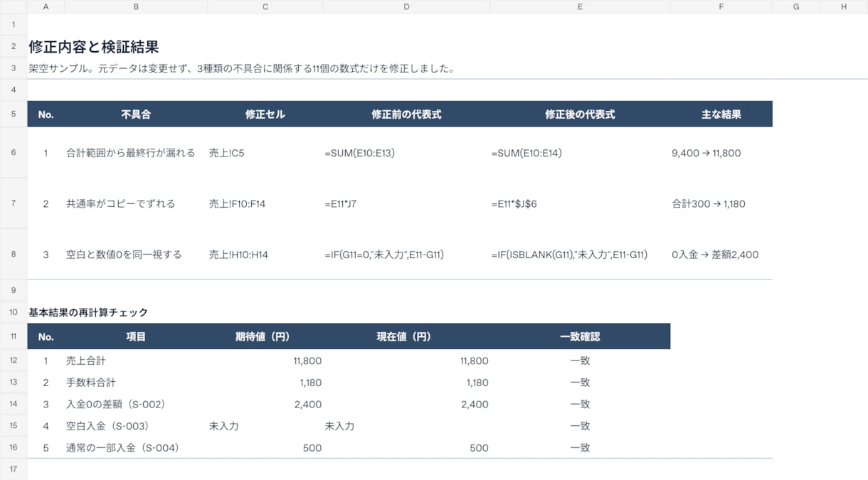Click the 現在値（円） header cell
Screen dimensions: 868x480
pyautogui.click(x=406, y=336)
